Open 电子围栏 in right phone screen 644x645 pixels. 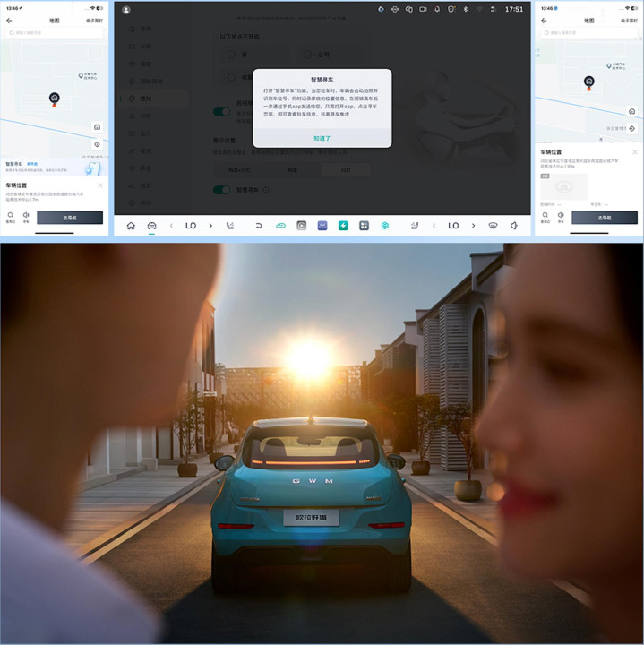[629, 20]
